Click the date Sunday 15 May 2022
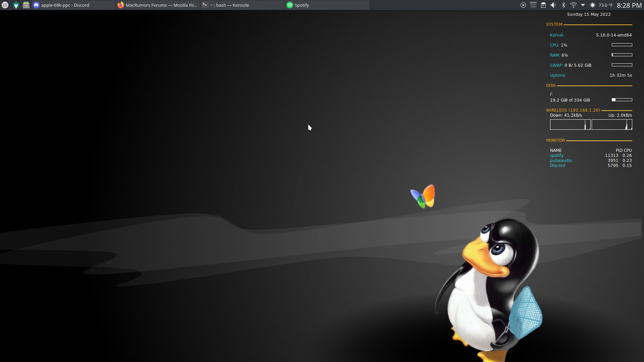Viewport: 644px width, 362px height. [589, 14]
